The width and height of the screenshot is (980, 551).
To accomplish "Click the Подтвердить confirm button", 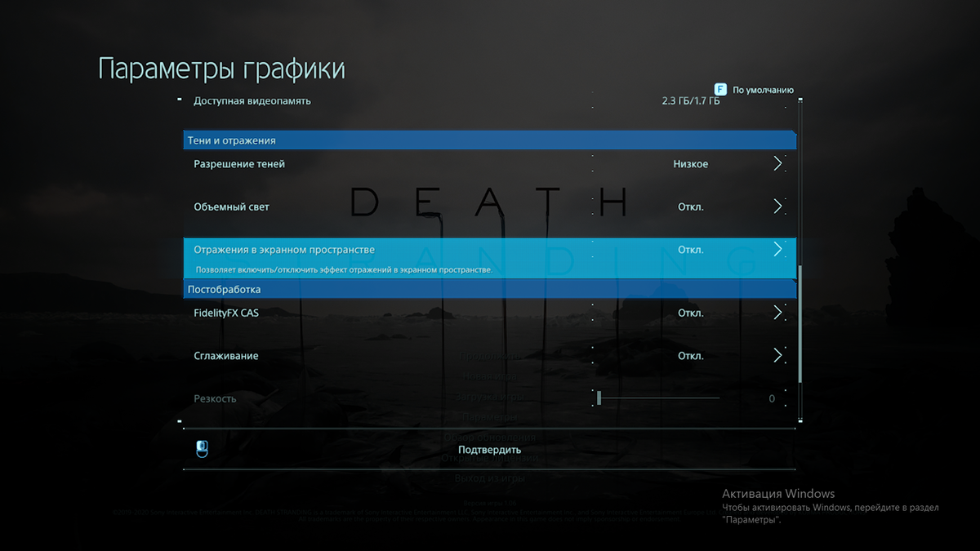I will click(489, 450).
